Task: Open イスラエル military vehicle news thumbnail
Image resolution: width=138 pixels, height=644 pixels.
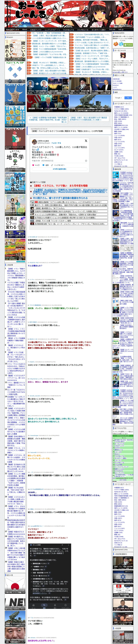Action: click(x=90, y=103)
